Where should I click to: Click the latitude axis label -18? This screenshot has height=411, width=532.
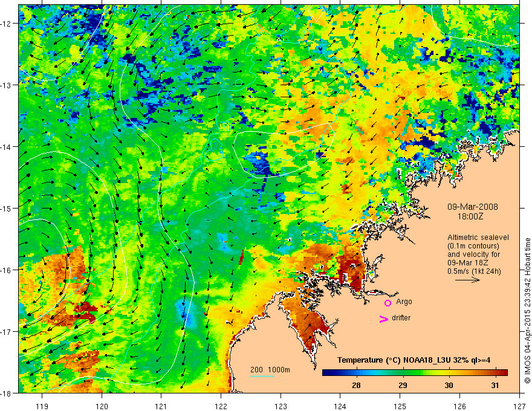tap(6, 393)
